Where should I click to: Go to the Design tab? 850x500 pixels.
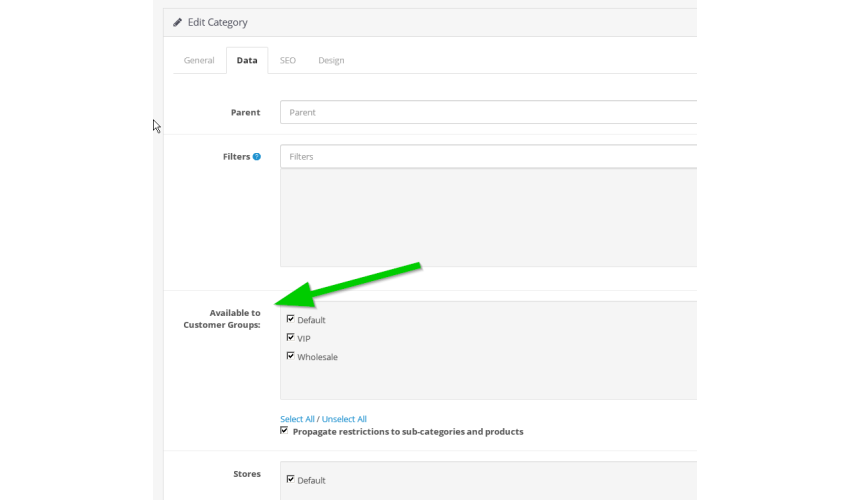point(331,60)
